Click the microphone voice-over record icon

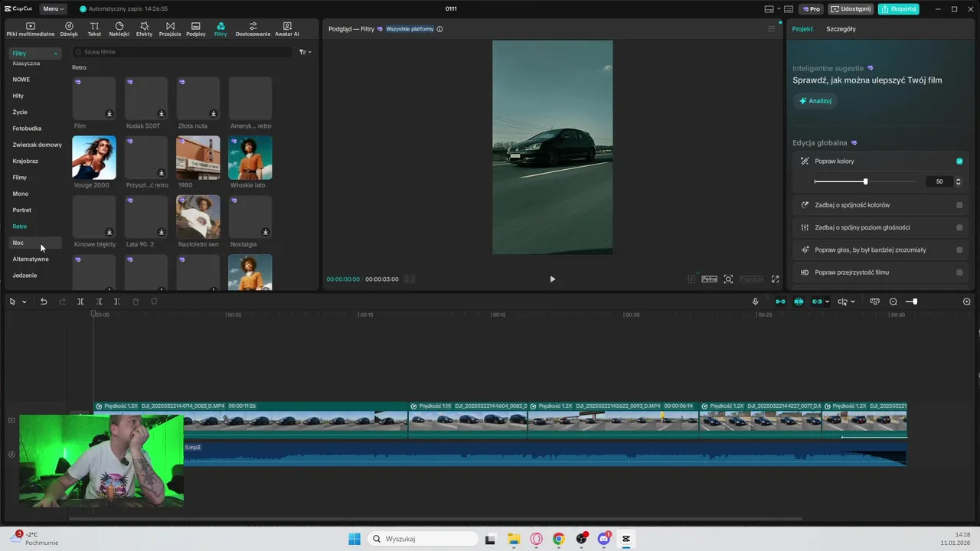(x=756, y=302)
